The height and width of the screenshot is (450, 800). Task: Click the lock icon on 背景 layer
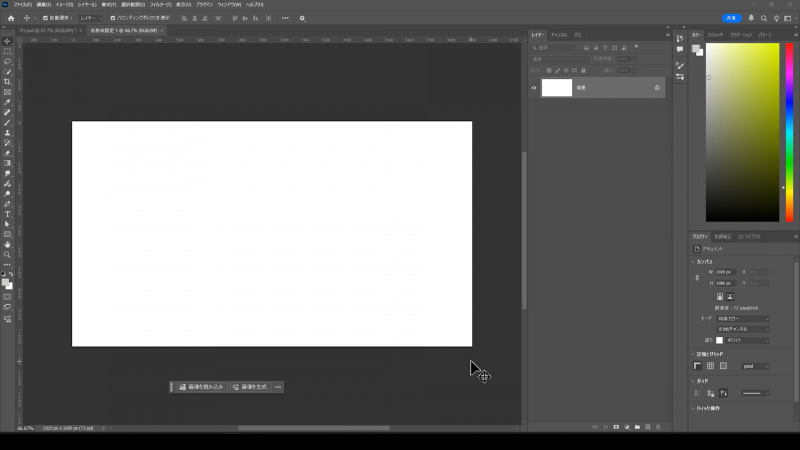(657, 88)
